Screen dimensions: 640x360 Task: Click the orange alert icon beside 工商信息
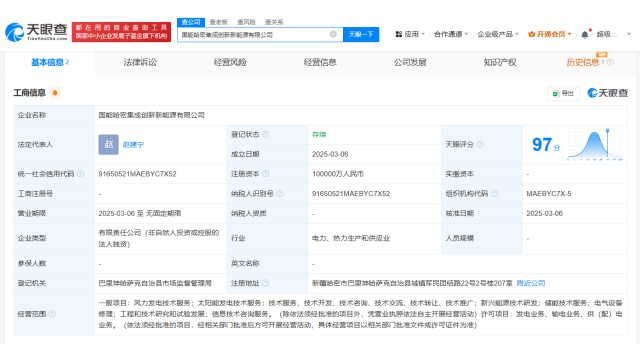(x=55, y=93)
